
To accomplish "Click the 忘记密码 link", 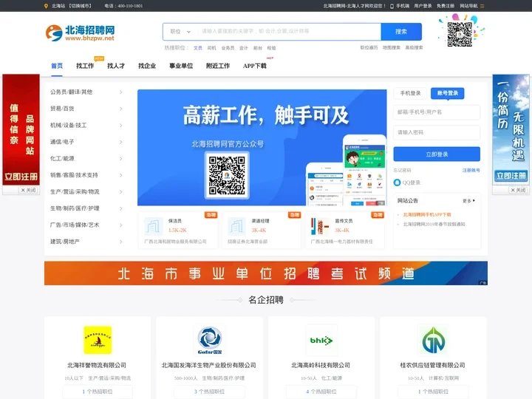I will point(403,171).
